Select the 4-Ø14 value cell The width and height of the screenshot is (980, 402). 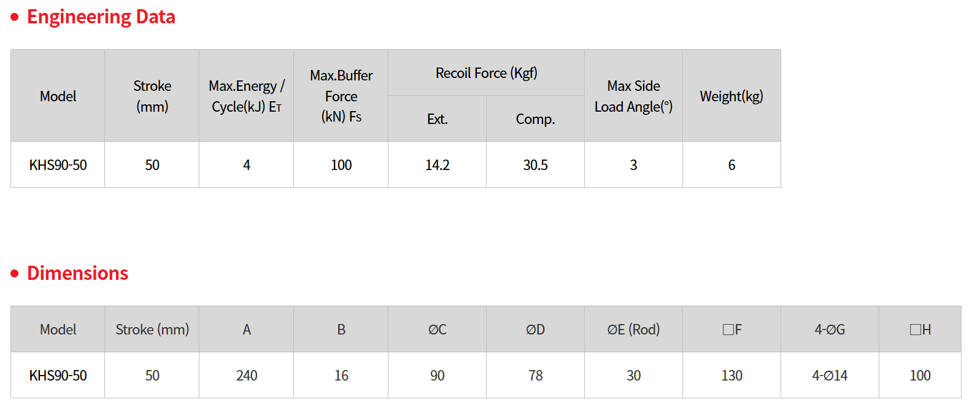click(830, 375)
